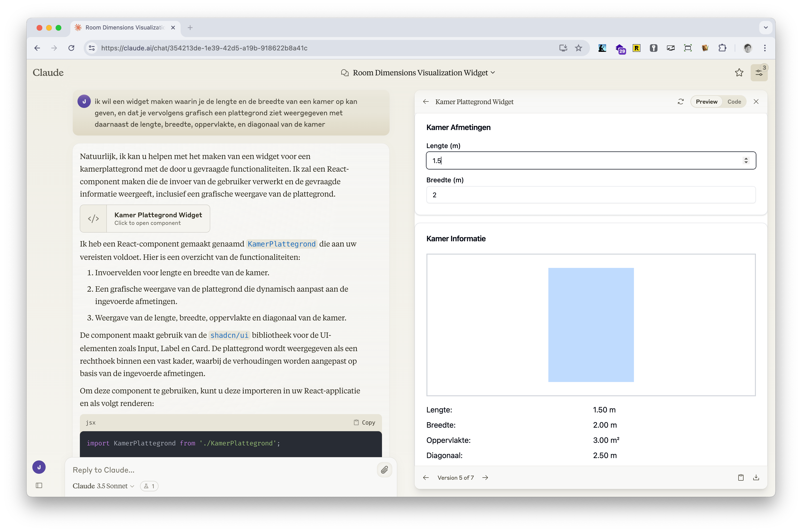Go back from the Kamer Plattegrond artifact
This screenshot has height=532, width=802.
coord(426,102)
